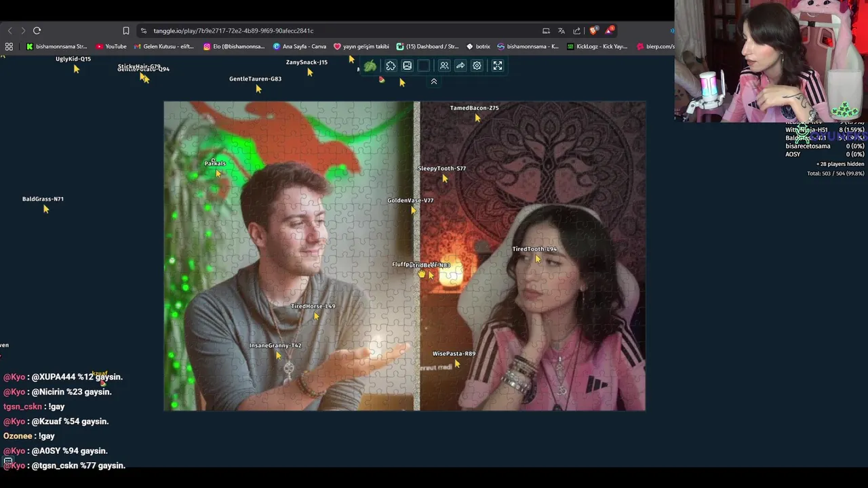Open the puzzle piece tool in toolbar
Screen dimensions: 868x488
click(x=391, y=66)
